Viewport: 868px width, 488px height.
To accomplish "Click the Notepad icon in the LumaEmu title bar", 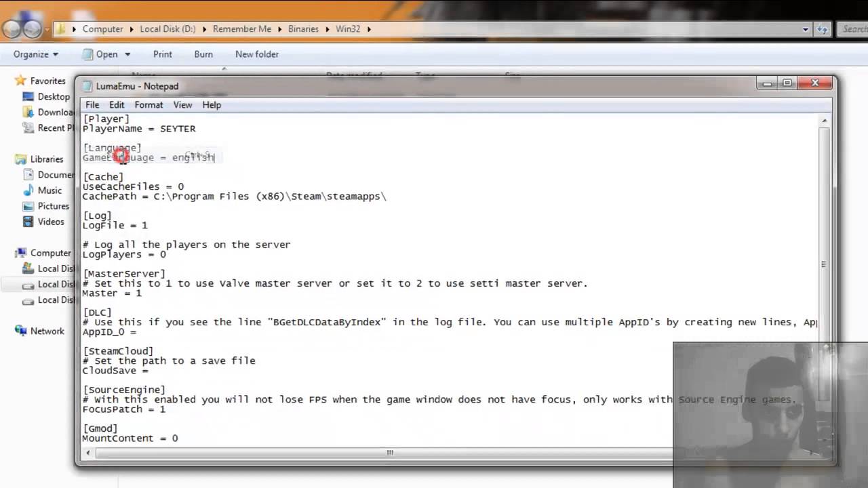I will tap(87, 86).
